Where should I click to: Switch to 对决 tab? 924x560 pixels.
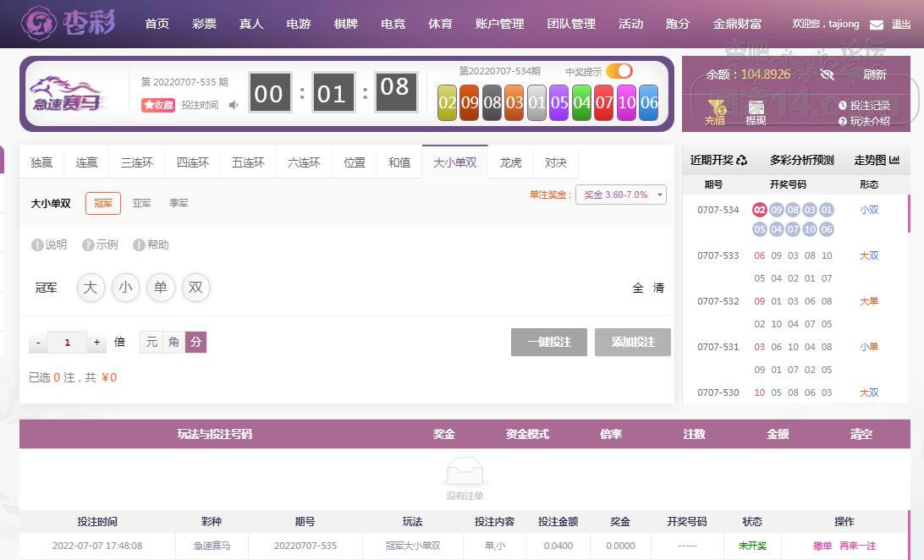[555, 162]
